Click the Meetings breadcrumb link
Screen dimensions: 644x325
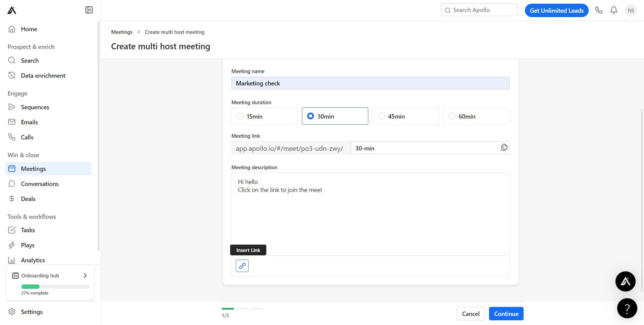click(122, 32)
